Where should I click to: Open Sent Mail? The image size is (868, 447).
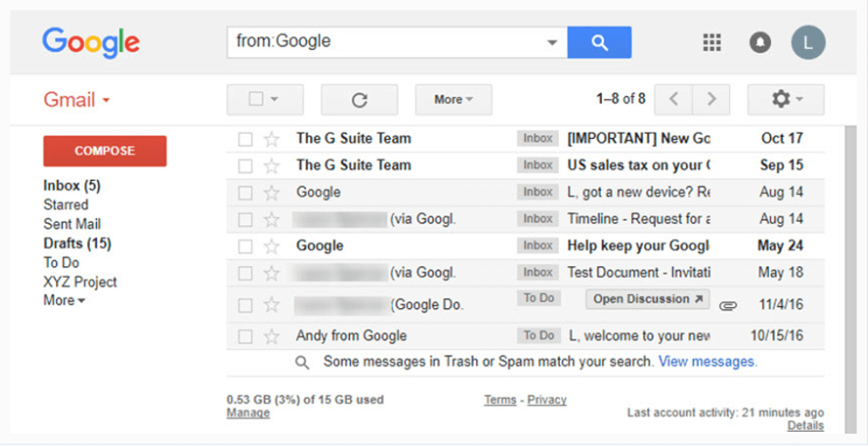[72, 223]
